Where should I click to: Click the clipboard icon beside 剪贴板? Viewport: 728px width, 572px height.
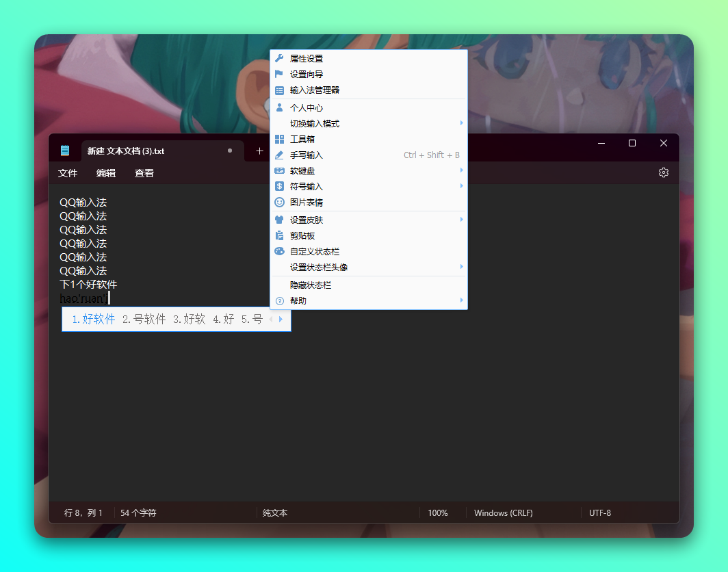(279, 235)
